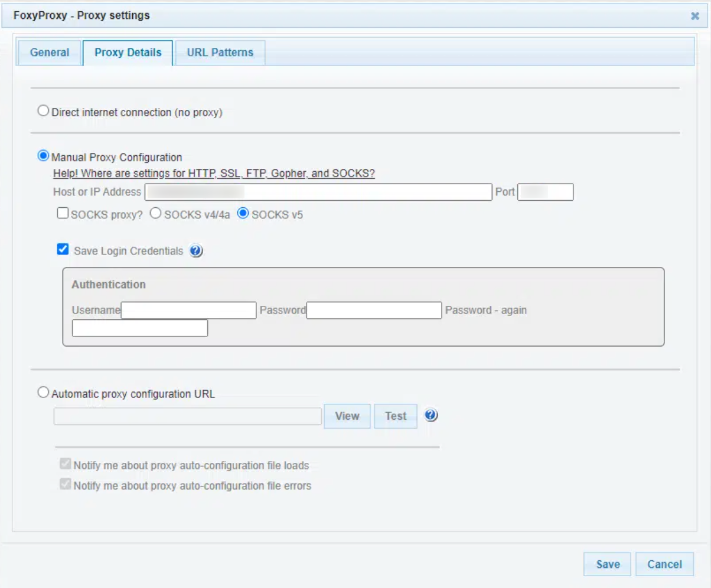
Task: Open help icon beside the Test button
Action: 431,416
